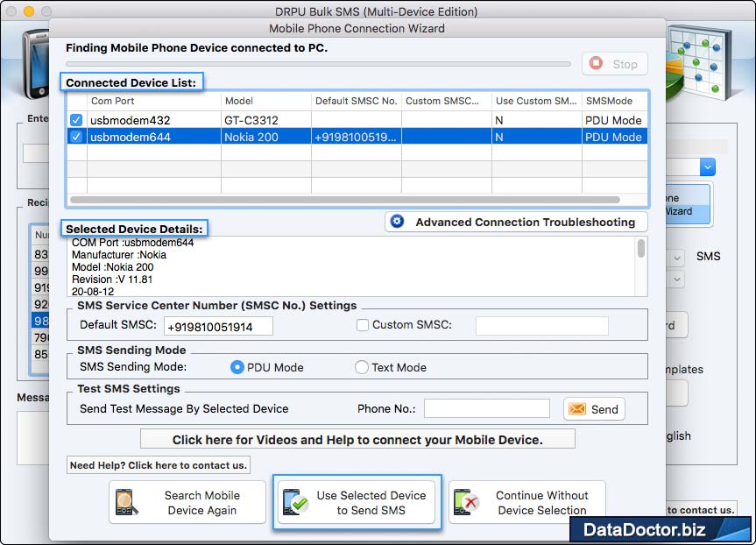The height and width of the screenshot is (545, 756).
Task: Click the Default SMSC No. column header
Action: click(x=357, y=101)
